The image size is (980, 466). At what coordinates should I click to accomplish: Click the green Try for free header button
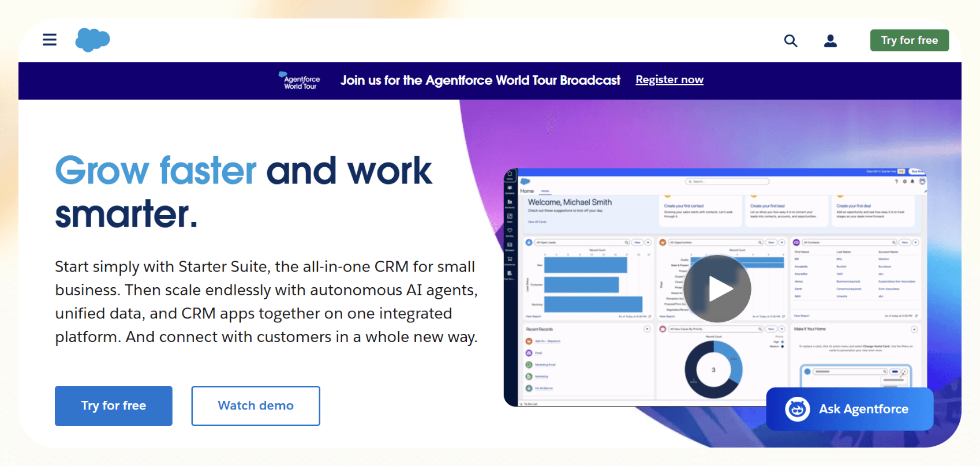click(910, 40)
